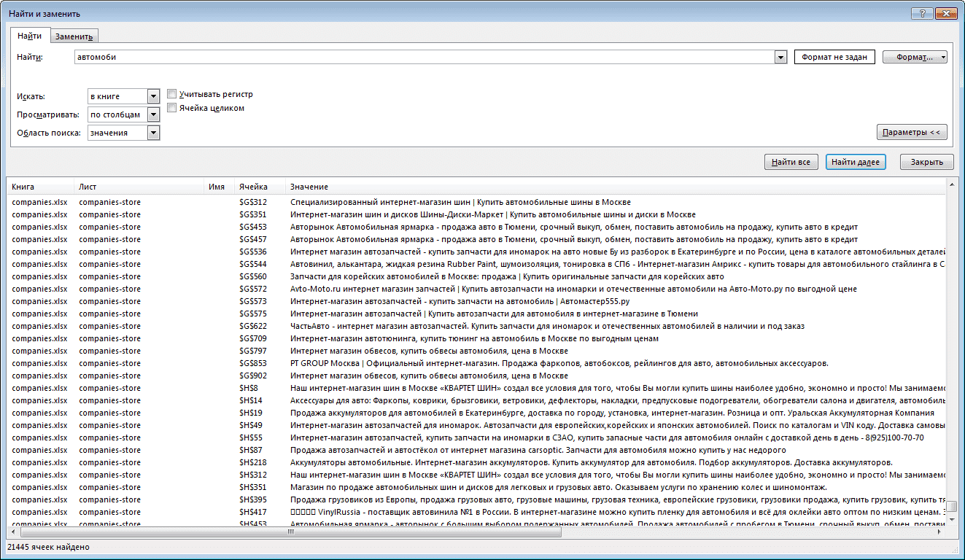This screenshot has height=560, width=965.
Task: Sort results by Ячейка column header
Action: point(260,187)
